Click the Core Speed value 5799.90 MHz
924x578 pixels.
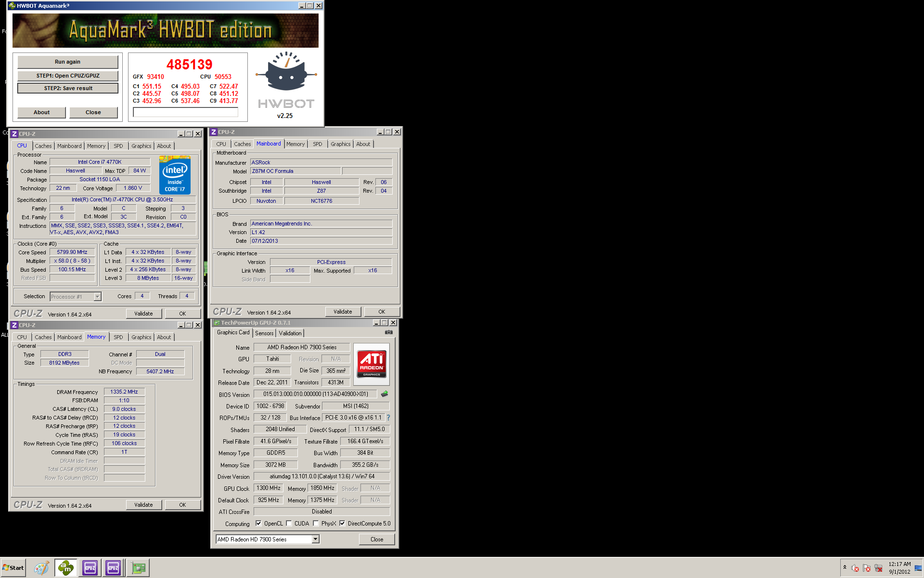coord(72,252)
